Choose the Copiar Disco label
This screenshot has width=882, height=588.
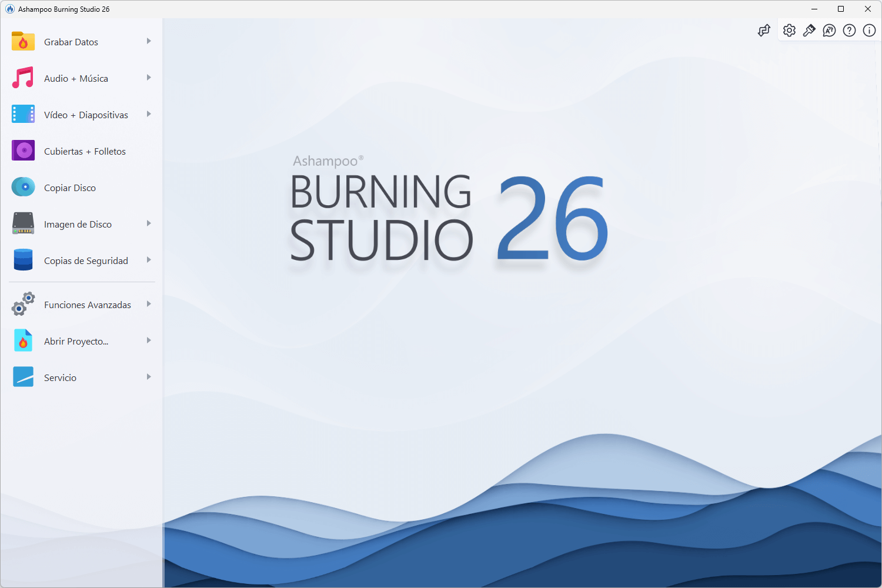point(70,188)
